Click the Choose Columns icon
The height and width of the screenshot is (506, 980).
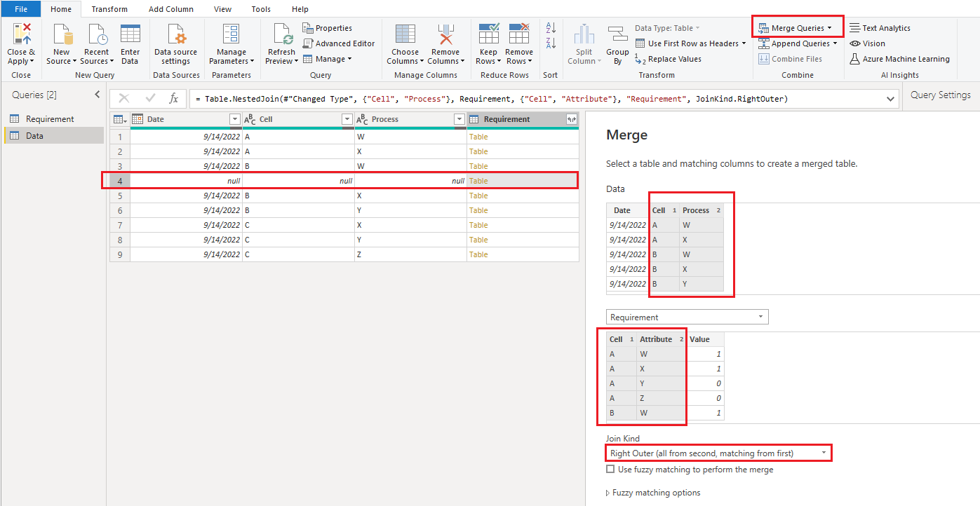tap(405, 35)
